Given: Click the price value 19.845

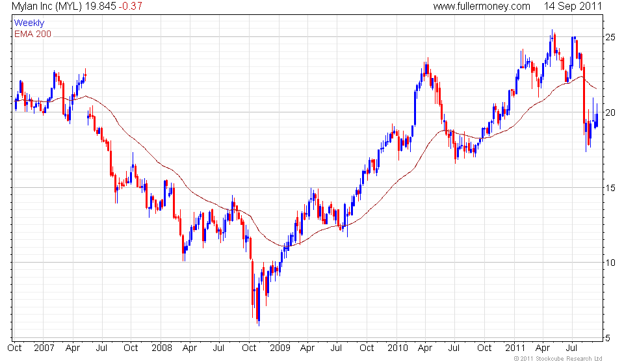Looking at the screenshot, I should pos(100,6).
